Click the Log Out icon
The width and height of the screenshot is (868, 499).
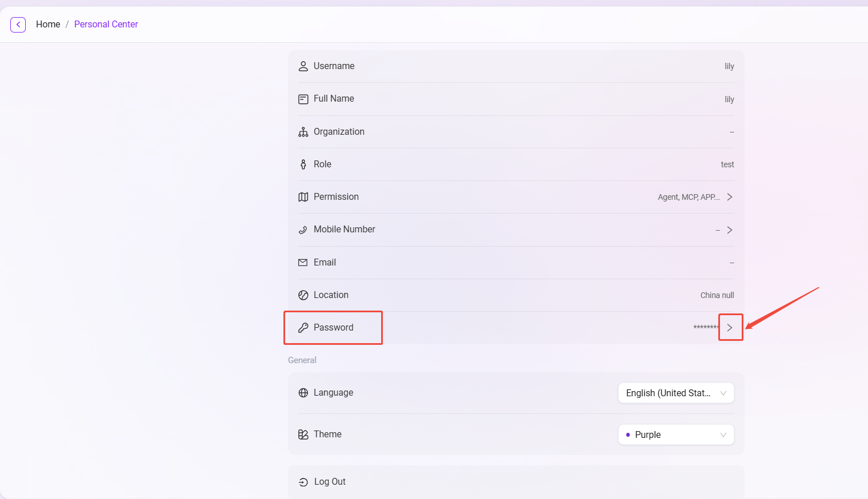coord(303,482)
